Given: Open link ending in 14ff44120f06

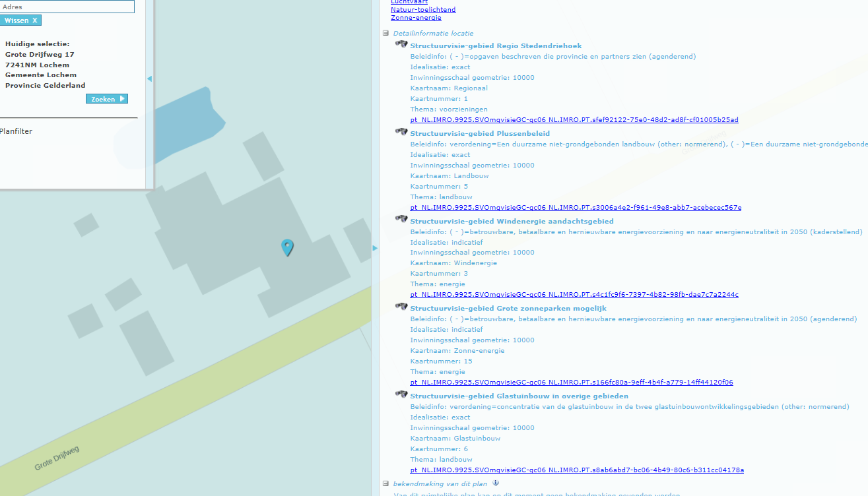Looking at the screenshot, I should [572, 383].
